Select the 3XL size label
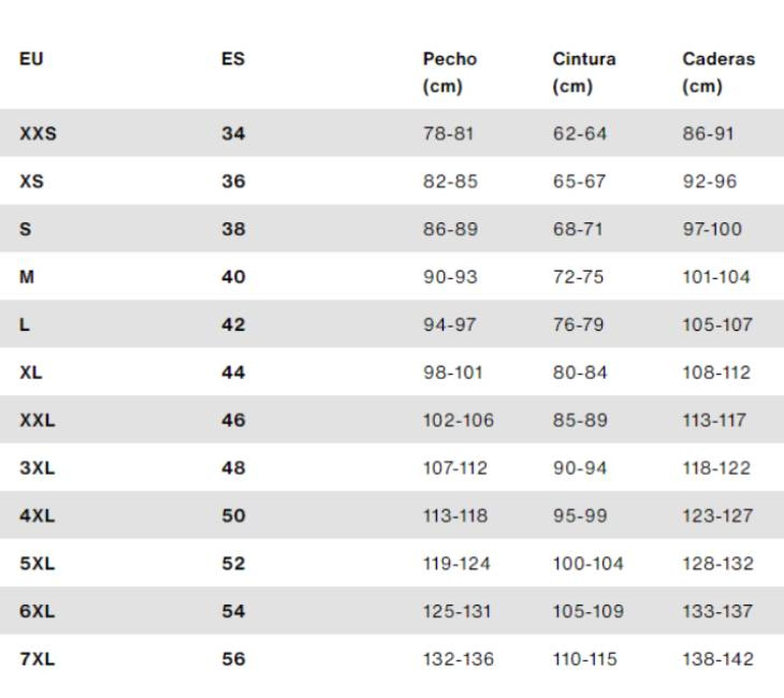This screenshot has width=784, height=698. coord(37,468)
